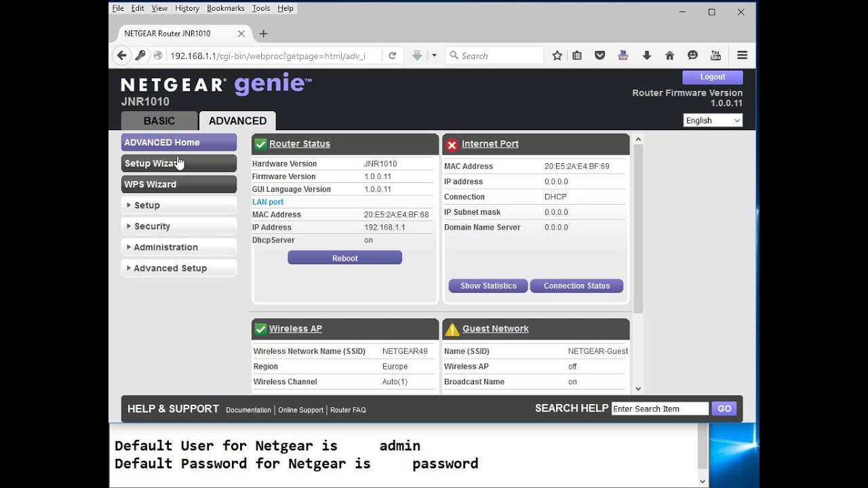
Task: Launch the Setup Wizard
Action: coord(179,163)
